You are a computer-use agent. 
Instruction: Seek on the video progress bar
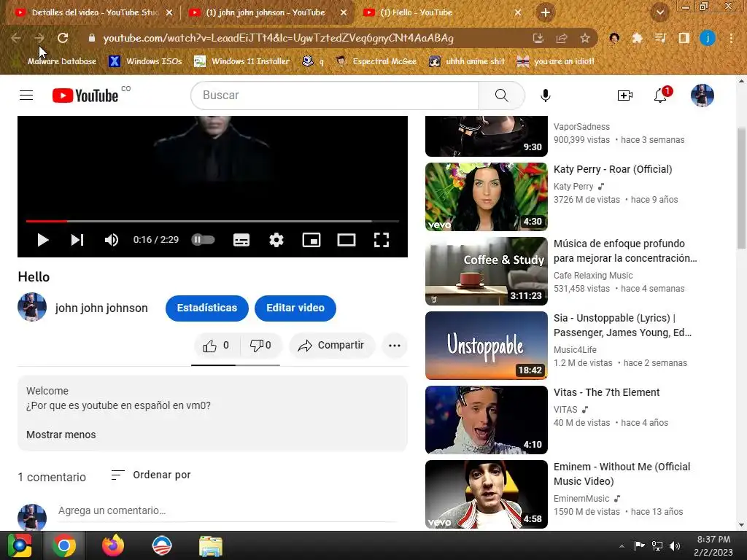212,221
